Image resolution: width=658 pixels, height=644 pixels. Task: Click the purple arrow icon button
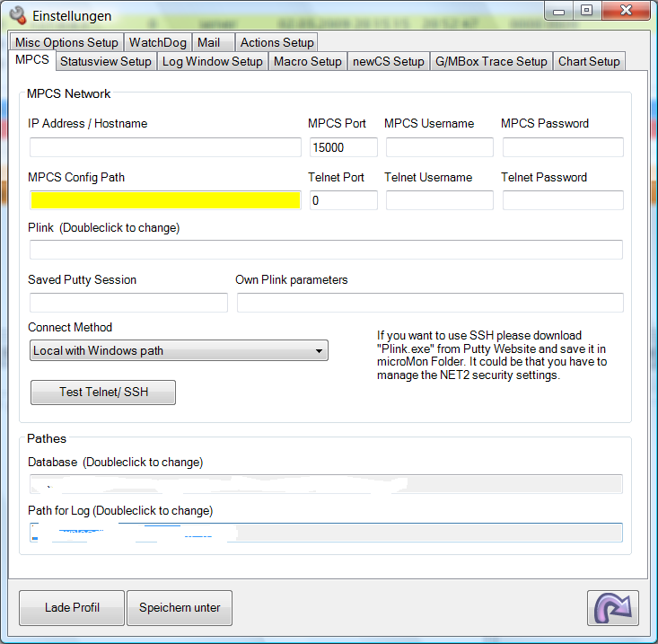point(613,607)
